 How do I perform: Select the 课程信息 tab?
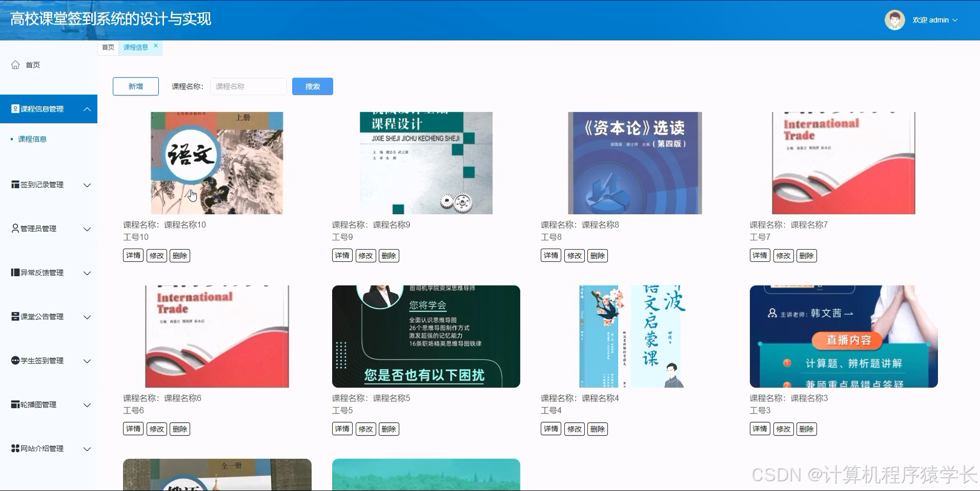(136, 47)
